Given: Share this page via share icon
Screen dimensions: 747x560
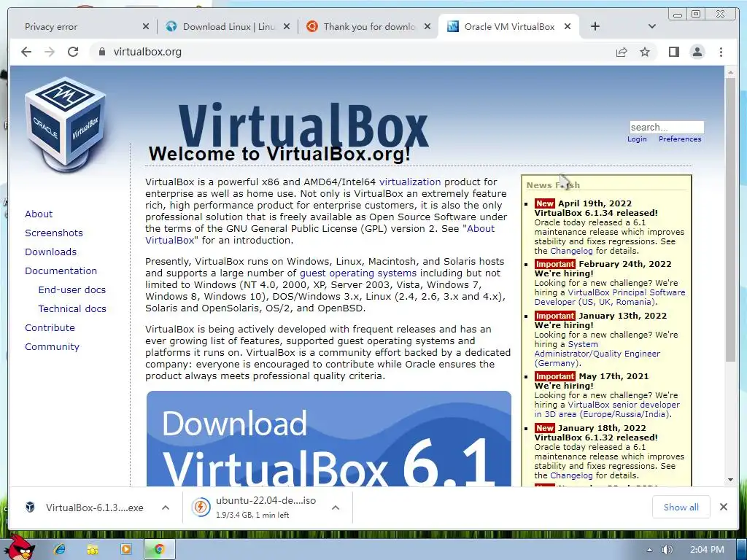Looking at the screenshot, I should [x=622, y=52].
